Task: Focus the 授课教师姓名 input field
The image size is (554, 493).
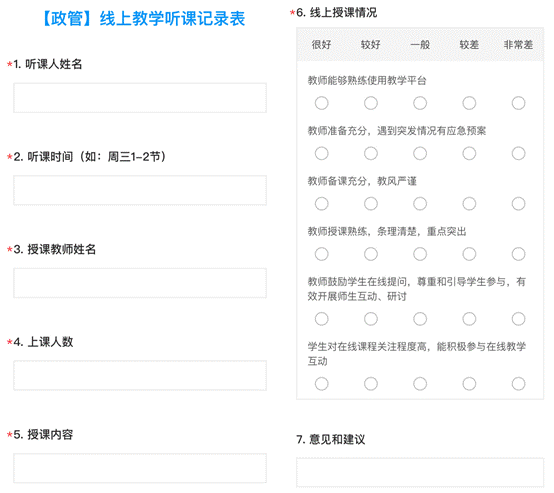Action: pyautogui.click(x=140, y=283)
